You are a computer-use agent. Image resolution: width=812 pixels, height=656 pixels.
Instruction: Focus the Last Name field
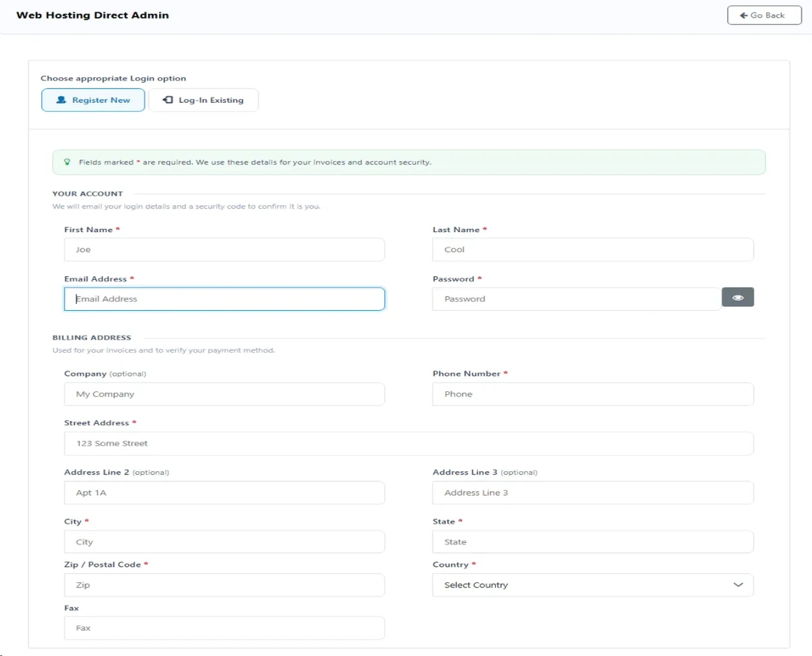[x=593, y=249]
